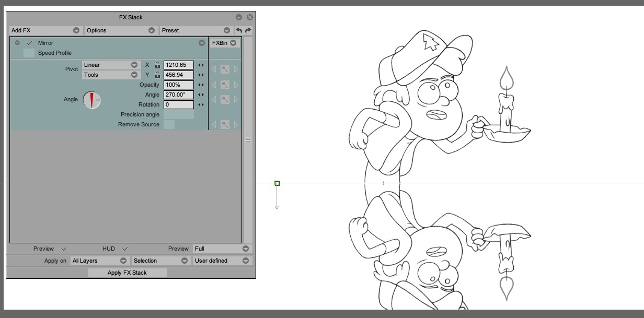This screenshot has width=644, height=318.
Task: Edit the X pivot value 1210.65
Action: tap(179, 65)
